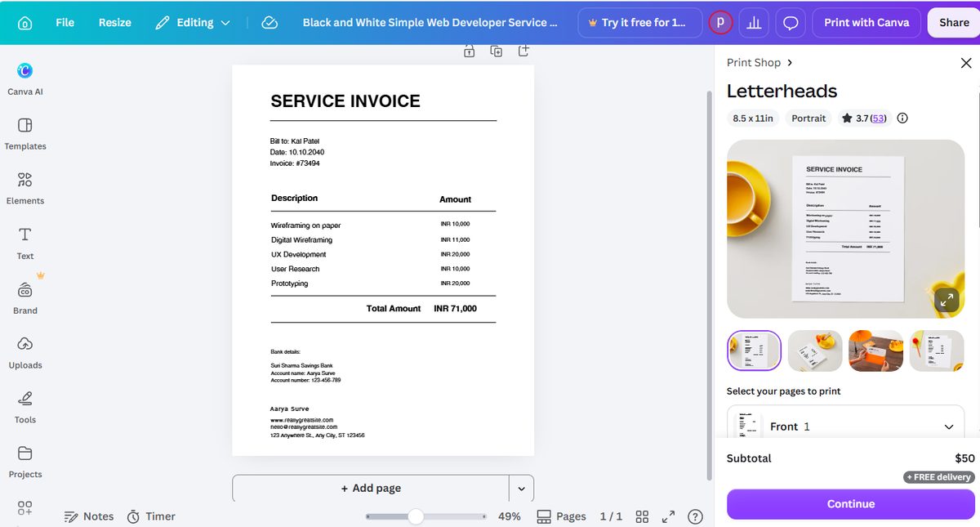Select the 'Total Amount' text on canvas
The height and width of the screenshot is (527, 980).
(394, 309)
